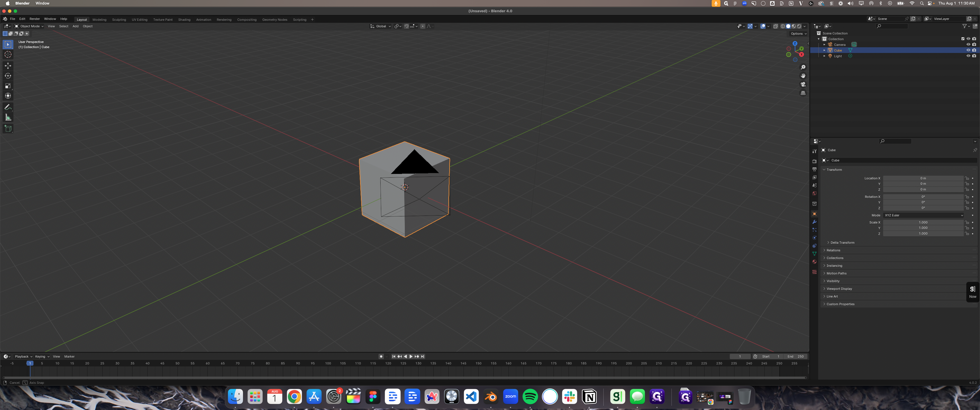Click the Z axis on navigation gizmo
The height and width of the screenshot is (410, 980).
[x=795, y=44]
